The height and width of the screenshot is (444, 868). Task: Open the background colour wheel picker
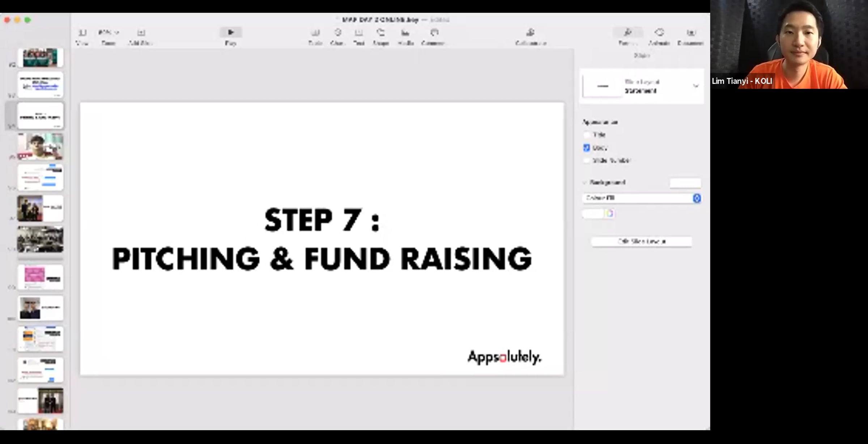point(610,213)
